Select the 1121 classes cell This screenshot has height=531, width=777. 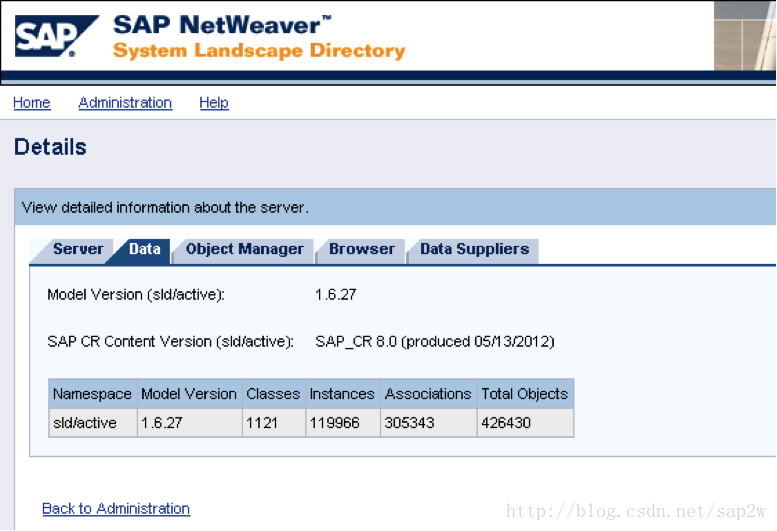[274, 423]
